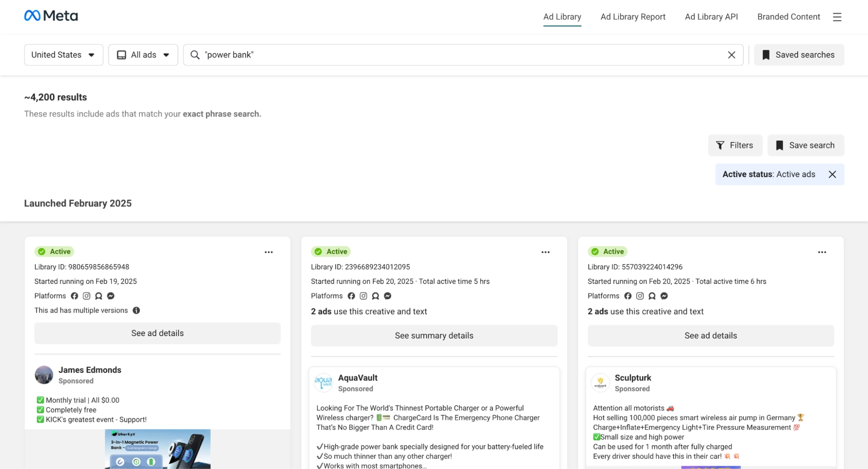Click Audience Network icon in the Sculpturk ad
868x469 pixels.
(652, 296)
